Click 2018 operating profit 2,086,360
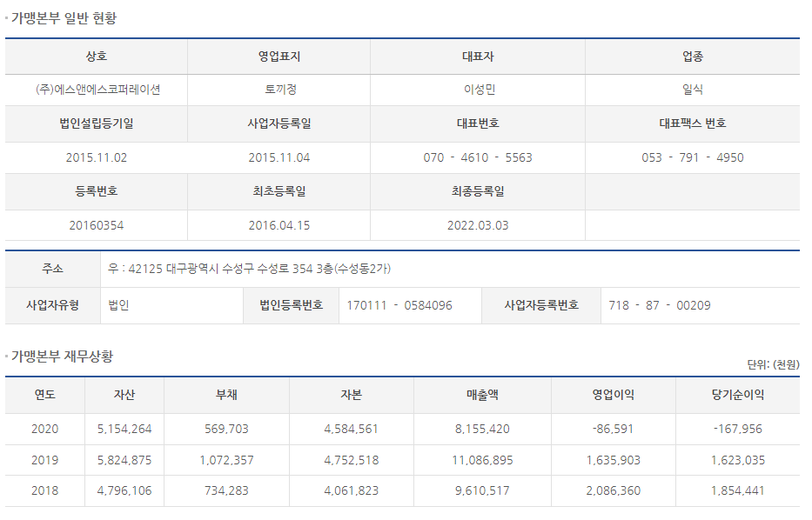Screen dimensions: 812x520 [x=614, y=490]
